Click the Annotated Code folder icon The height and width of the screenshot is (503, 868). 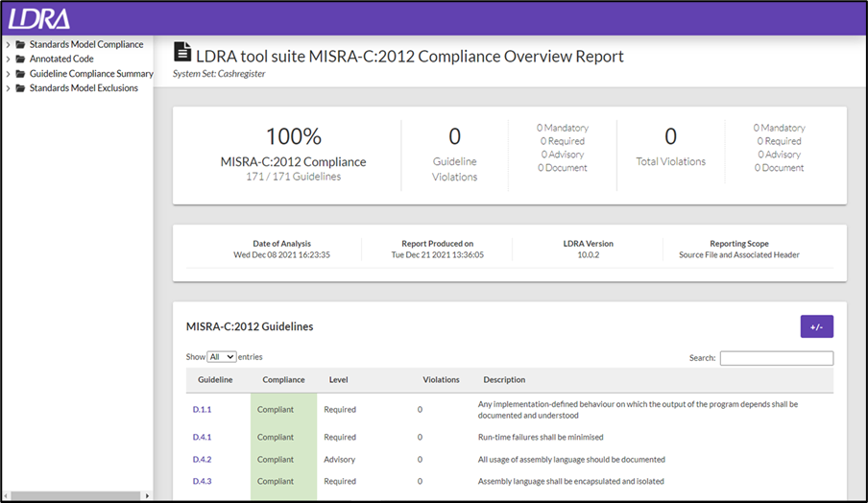tap(20, 59)
